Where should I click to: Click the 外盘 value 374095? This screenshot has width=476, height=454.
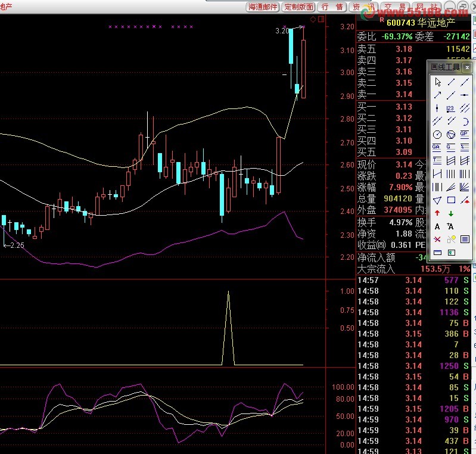[398, 210]
